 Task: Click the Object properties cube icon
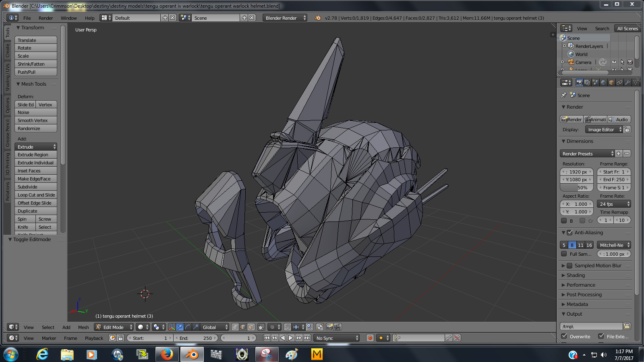tap(611, 83)
